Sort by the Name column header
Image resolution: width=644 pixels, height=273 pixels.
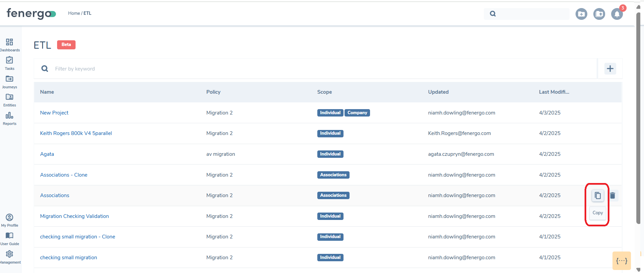pyautogui.click(x=47, y=92)
